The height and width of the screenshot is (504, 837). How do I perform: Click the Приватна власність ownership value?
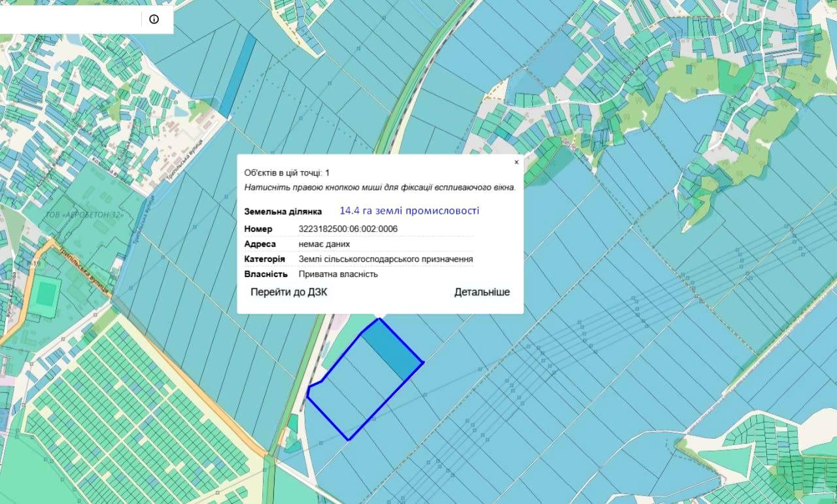(x=338, y=274)
